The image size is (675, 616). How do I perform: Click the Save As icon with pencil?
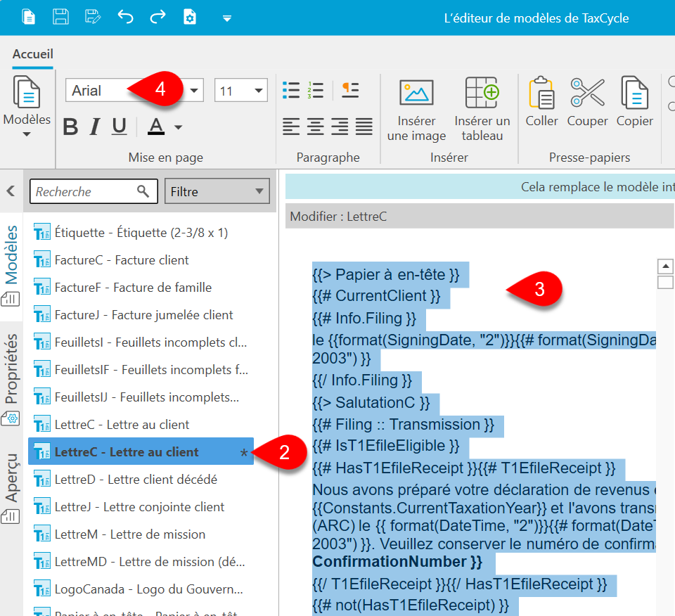tap(93, 18)
